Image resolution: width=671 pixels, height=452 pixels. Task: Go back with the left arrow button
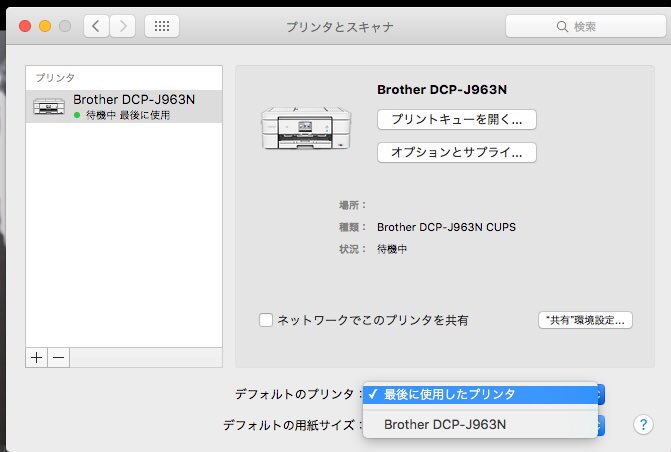(x=96, y=27)
